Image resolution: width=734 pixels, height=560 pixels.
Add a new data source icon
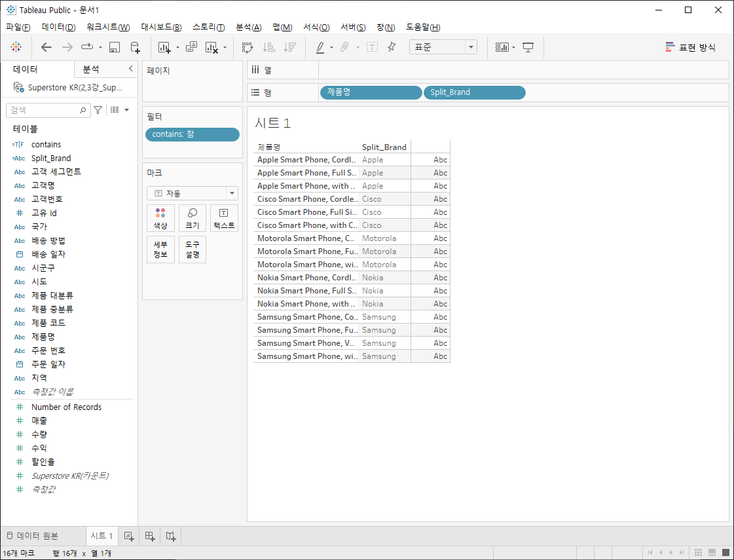135,47
